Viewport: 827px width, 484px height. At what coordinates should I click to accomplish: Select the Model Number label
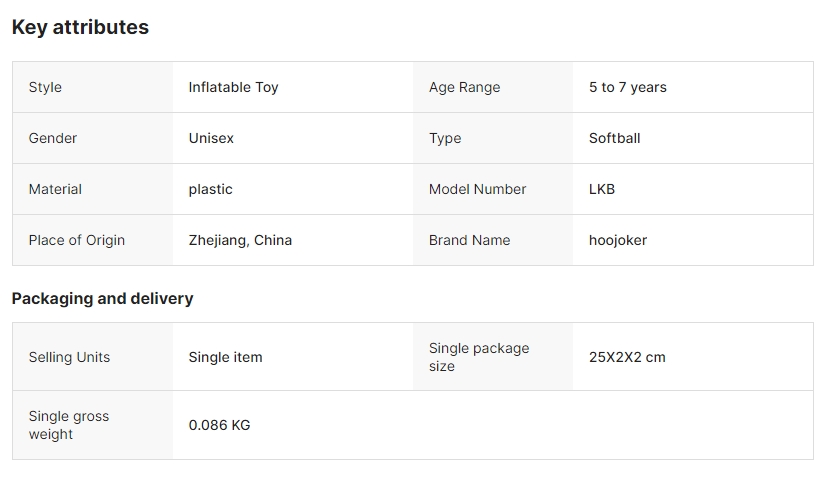pyautogui.click(x=477, y=189)
